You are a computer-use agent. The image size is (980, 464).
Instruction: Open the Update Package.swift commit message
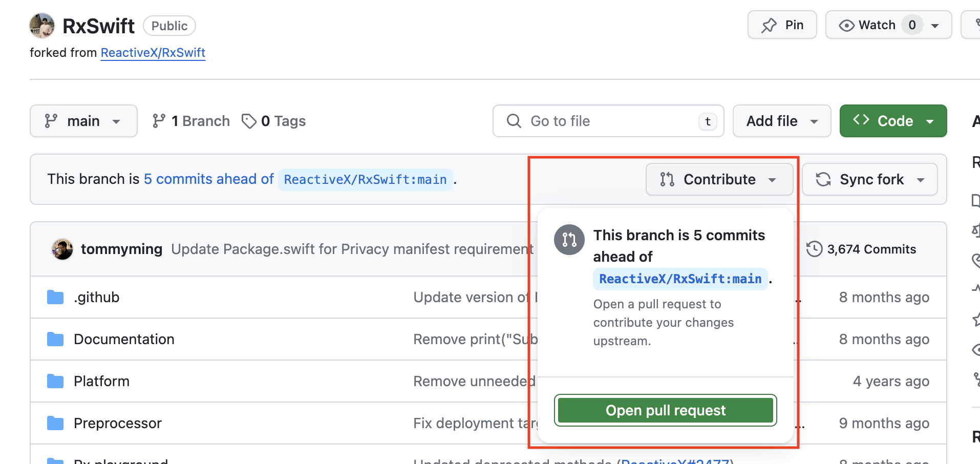tap(352, 249)
